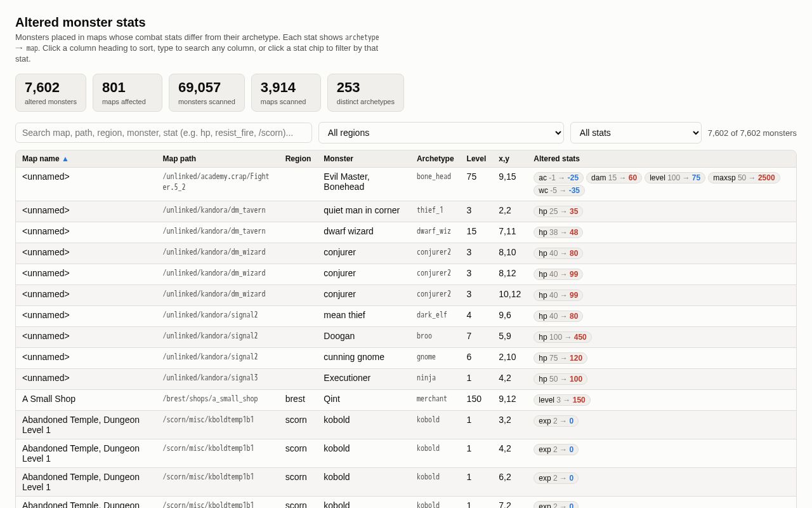Click the '/brest/shops/a_small_shop' map path

point(210,399)
